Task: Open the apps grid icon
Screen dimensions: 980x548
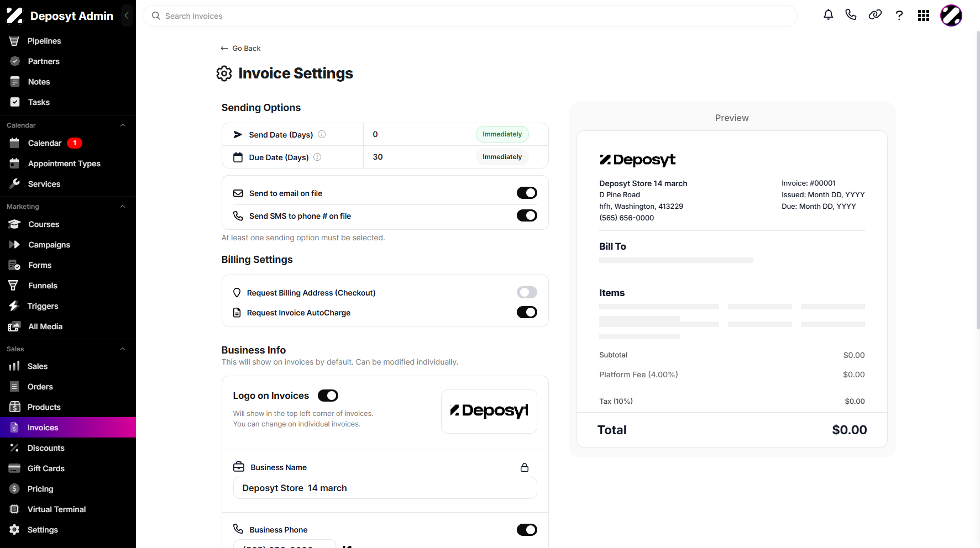Action: pyautogui.click(x=924, y=15)
